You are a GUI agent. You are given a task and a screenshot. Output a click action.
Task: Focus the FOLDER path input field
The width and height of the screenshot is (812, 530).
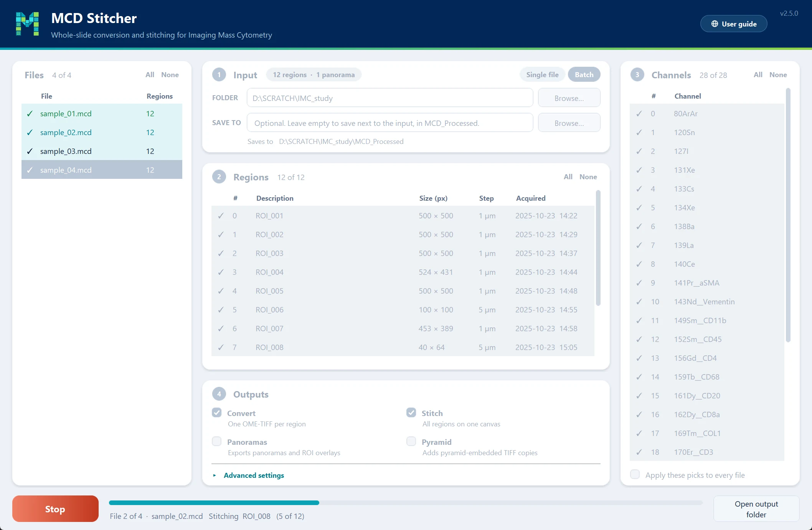(x=390, y=98)
